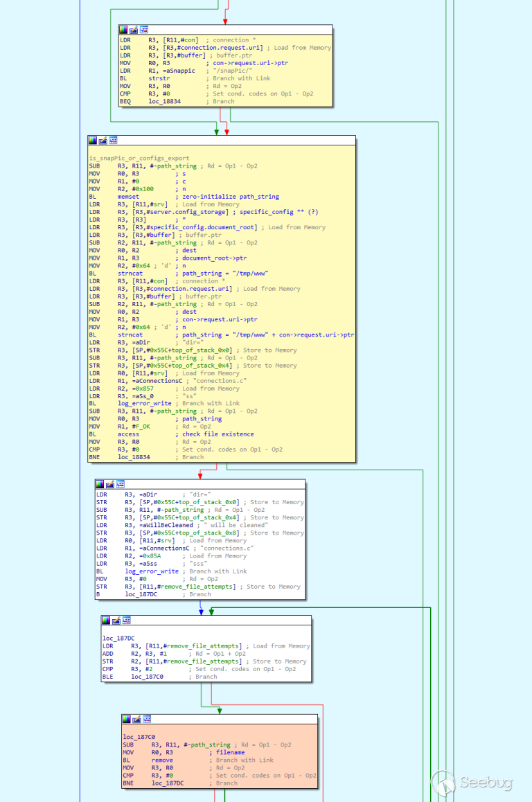Click =0x857 operand
Viewport: 532px width, 802px height.
[x=143, y=389]
